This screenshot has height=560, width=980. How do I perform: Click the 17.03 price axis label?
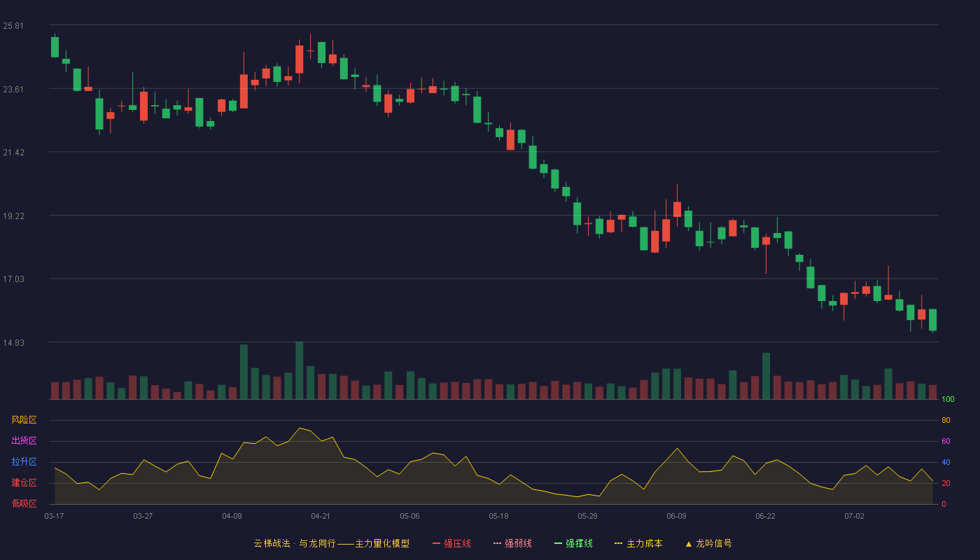[x=13, y=279]
